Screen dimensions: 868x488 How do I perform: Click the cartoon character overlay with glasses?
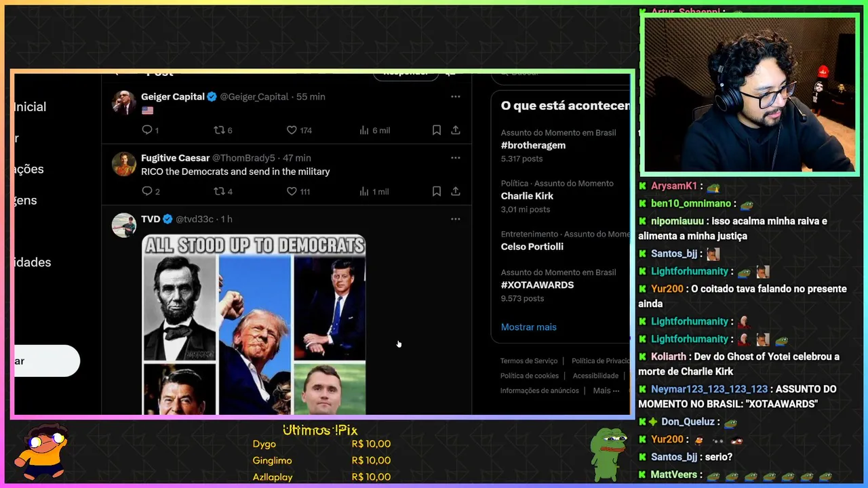point(43,452)
